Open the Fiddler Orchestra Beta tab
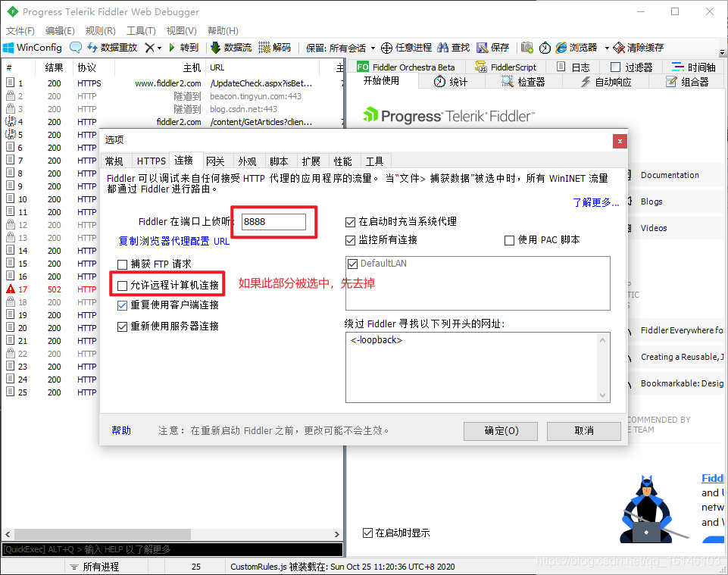Viewport: 728px width, 575px height. 406,67
